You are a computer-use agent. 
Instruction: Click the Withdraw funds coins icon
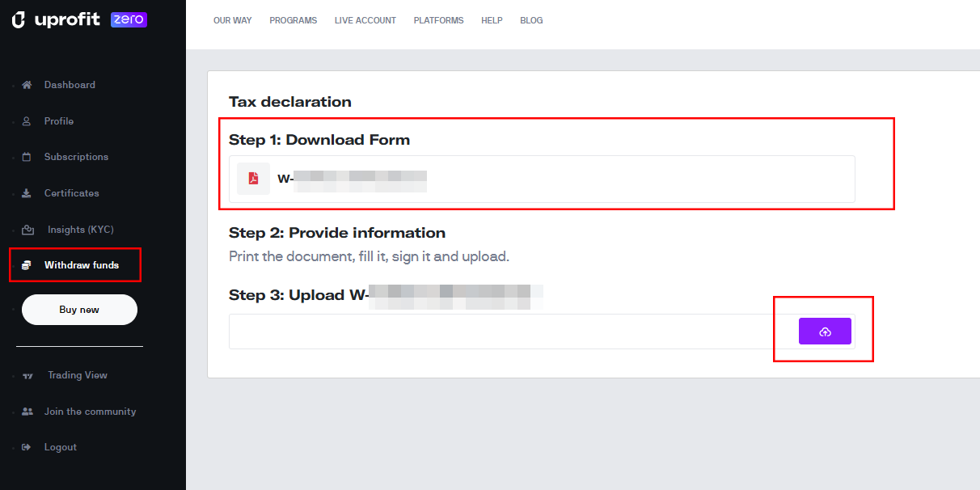click(27, 265)
